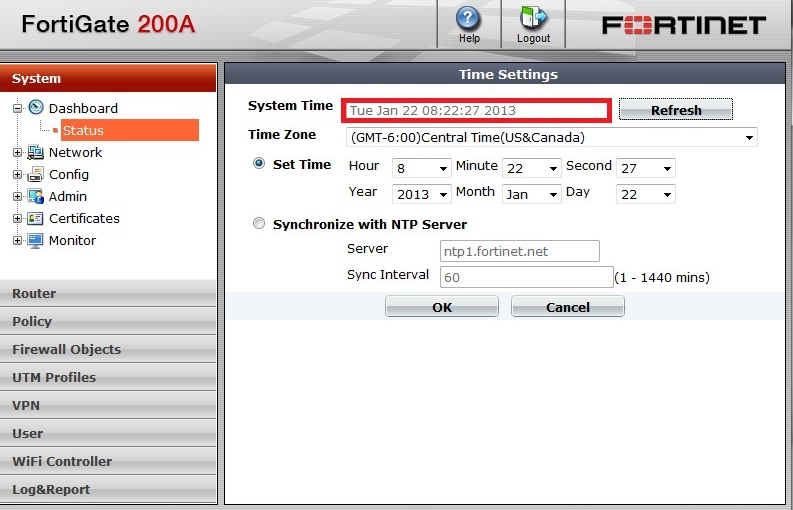Click the OK button
Image resolution: width=793 pixels, height=510 pixels.
click(x=442, y=307)
